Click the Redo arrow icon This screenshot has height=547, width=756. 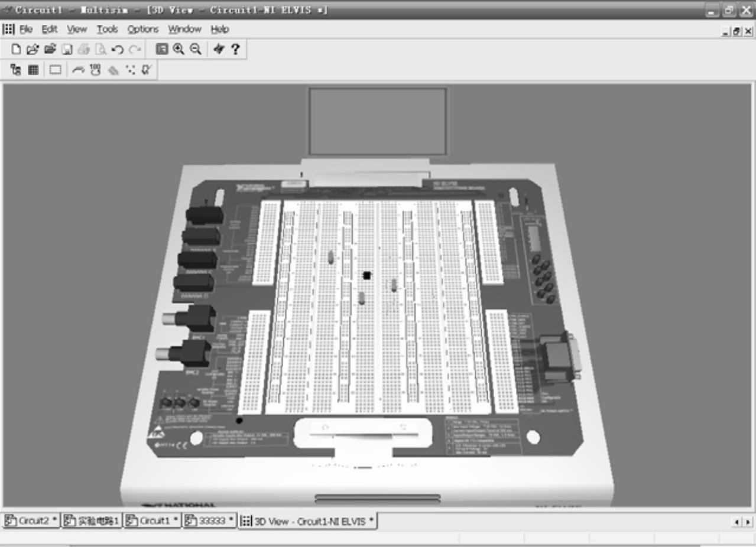coord(134,50)
